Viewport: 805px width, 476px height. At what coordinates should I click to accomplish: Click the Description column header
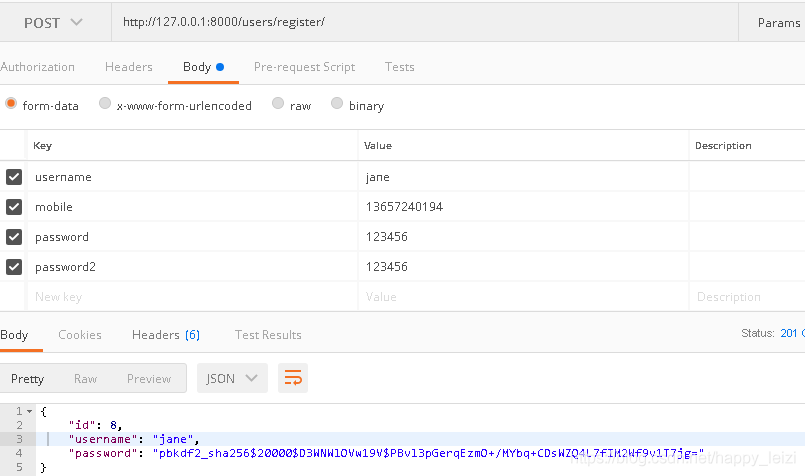(723, 145)
